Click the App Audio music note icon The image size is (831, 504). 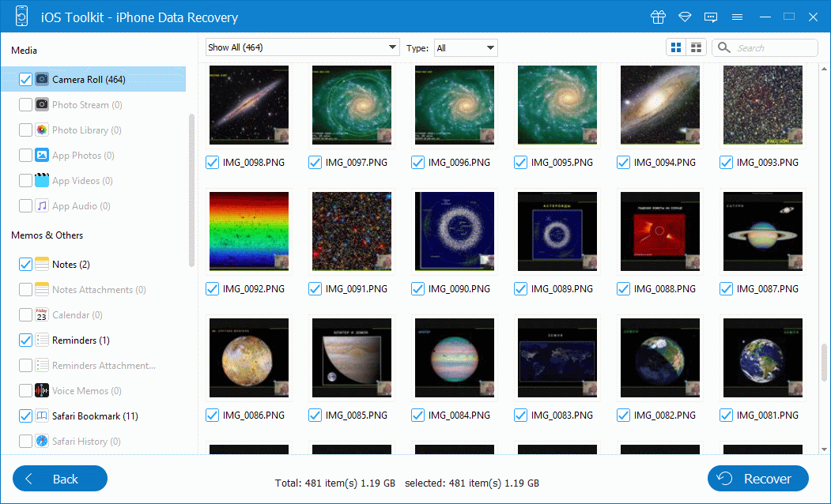[x=42, y=206]
